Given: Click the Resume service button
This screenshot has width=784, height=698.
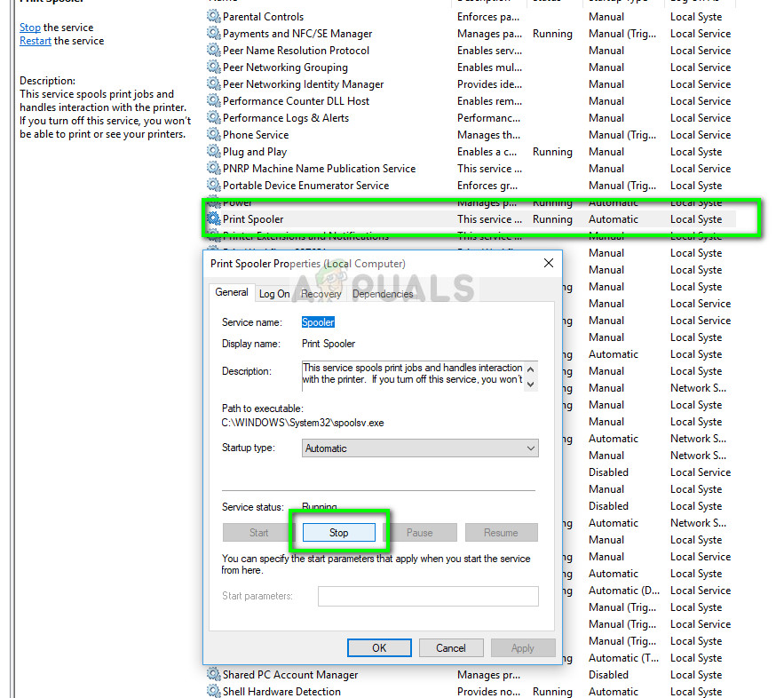Looking at the screenshot, I should click(501, 533).
